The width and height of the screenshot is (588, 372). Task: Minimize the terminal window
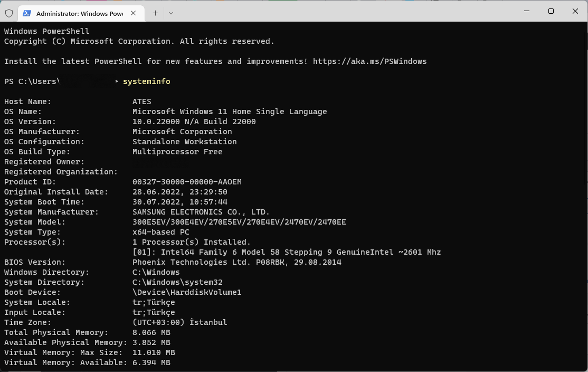click(527, 11)
